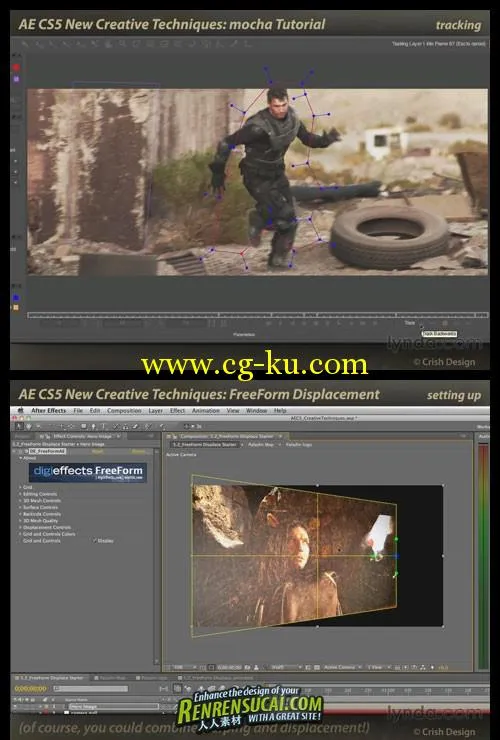
Task: Open the Animation menu
Action: 206,411
